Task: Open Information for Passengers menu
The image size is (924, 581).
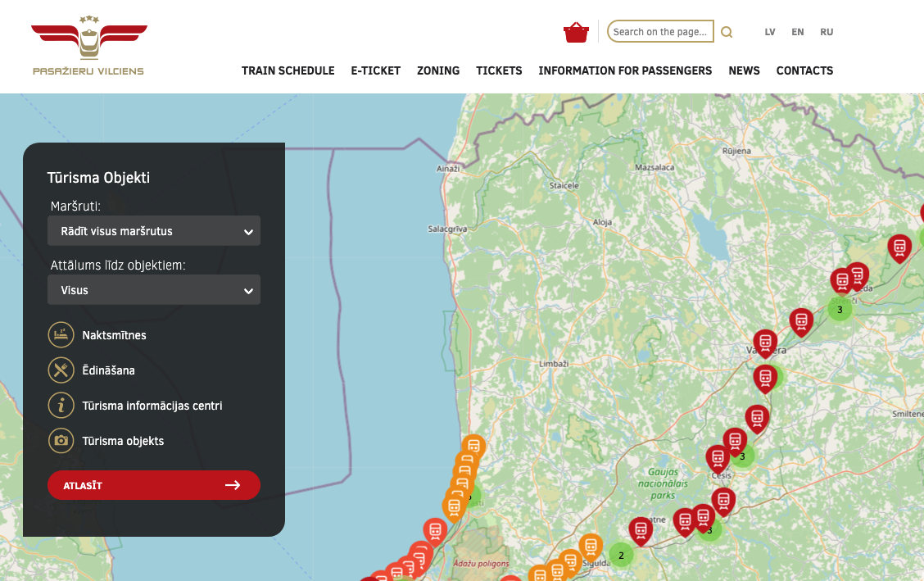Action: tap(625, 70)
